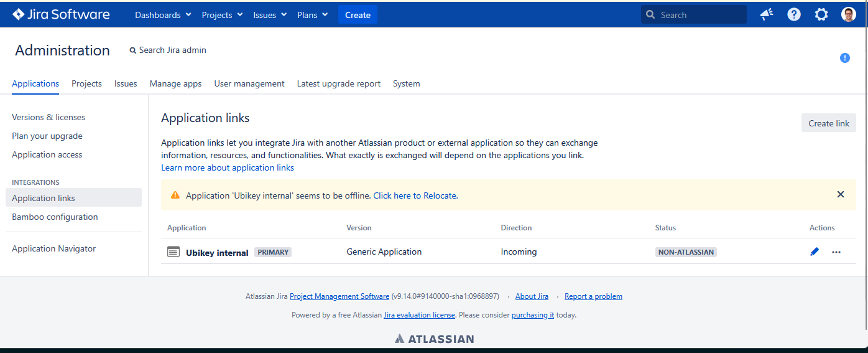This screenshot has height=353, width=868.
Task: Click Report a problem footer link
Action: pos(593,296)
